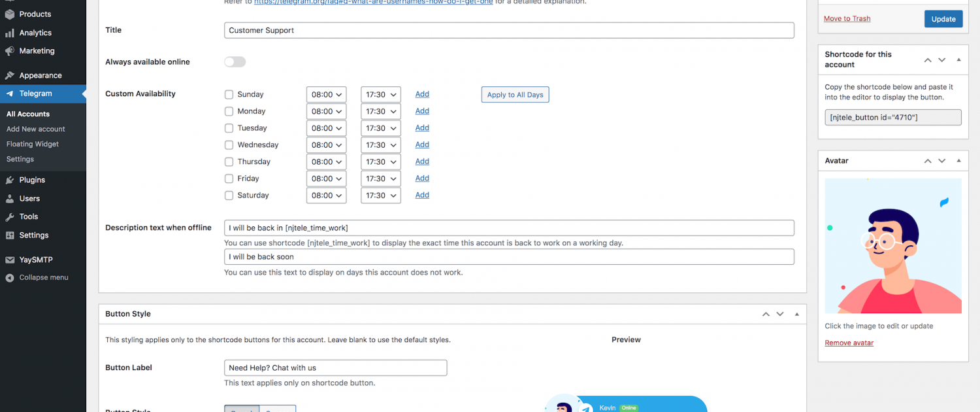Check the Friday checkbox
The height and width of the screenshot is (412, 980).
(x=229, y=179)
